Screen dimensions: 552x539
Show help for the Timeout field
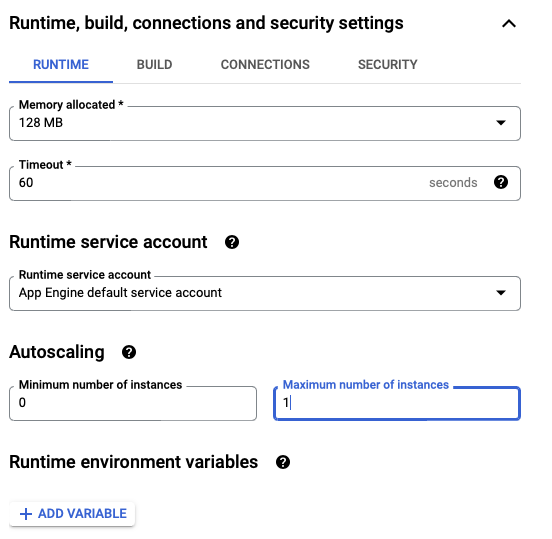tap(501, 182)
